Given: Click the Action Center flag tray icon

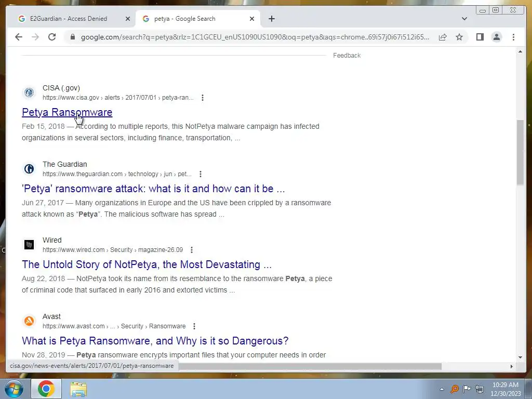Looking at the screenshot, I should (467, 389).
